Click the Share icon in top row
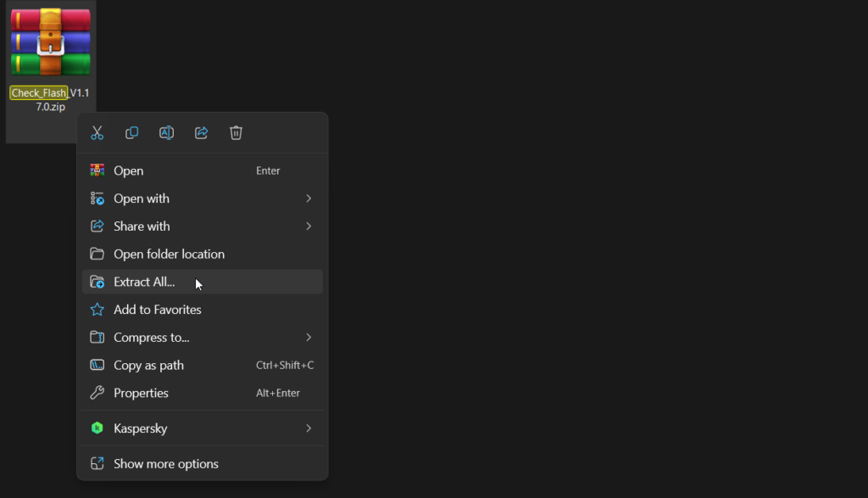 (x=202, y=132)
